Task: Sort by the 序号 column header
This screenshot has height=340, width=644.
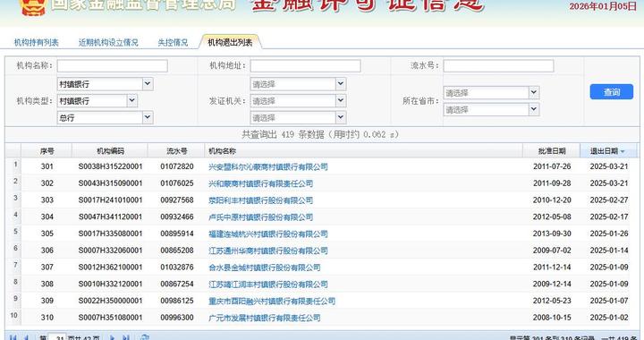Action: point(47,151)
